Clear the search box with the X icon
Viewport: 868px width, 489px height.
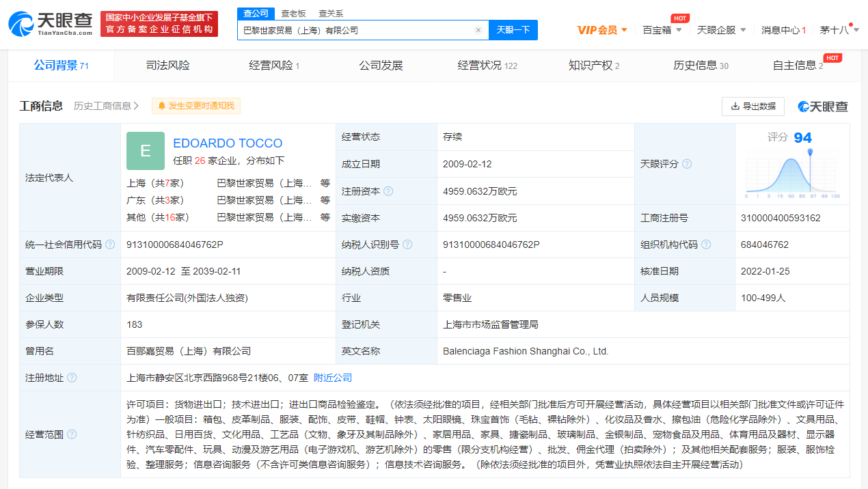pos(478,30)
